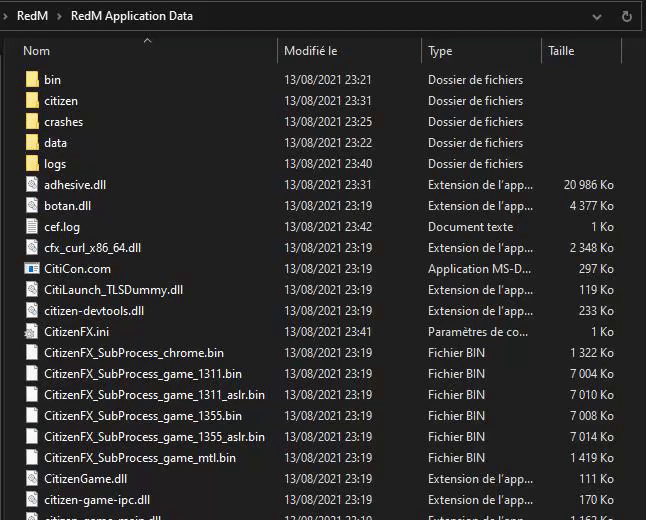Open the bin folder icon
The width and height of the screenshot is (646, 520).
pyautogui.click(x=32, y=80)
